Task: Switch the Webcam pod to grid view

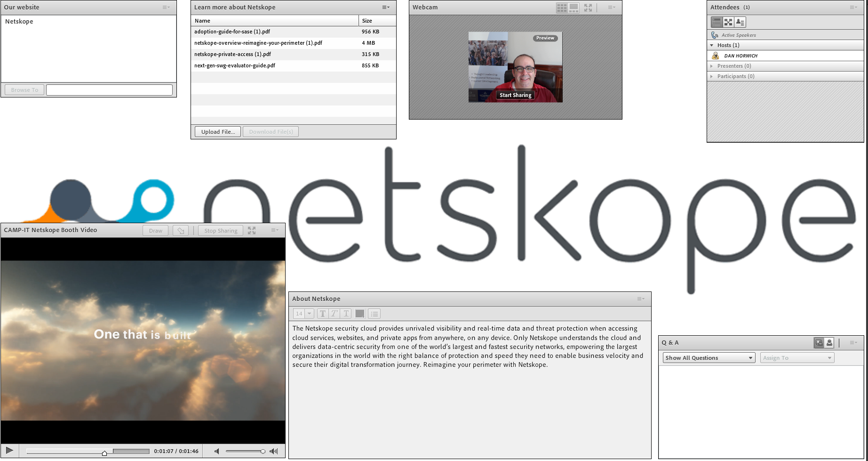Action: [562, 8]
